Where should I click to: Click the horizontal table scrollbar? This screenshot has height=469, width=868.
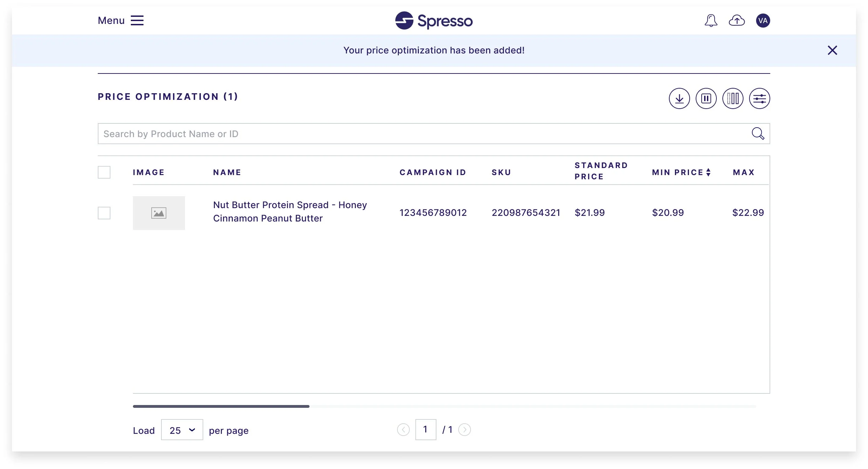click(x=221, y=406)
